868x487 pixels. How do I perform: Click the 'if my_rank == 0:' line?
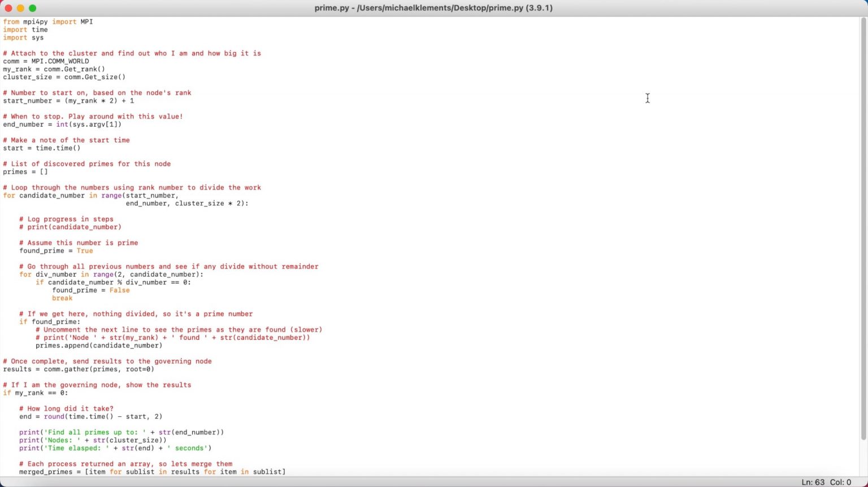coord(35,393)
